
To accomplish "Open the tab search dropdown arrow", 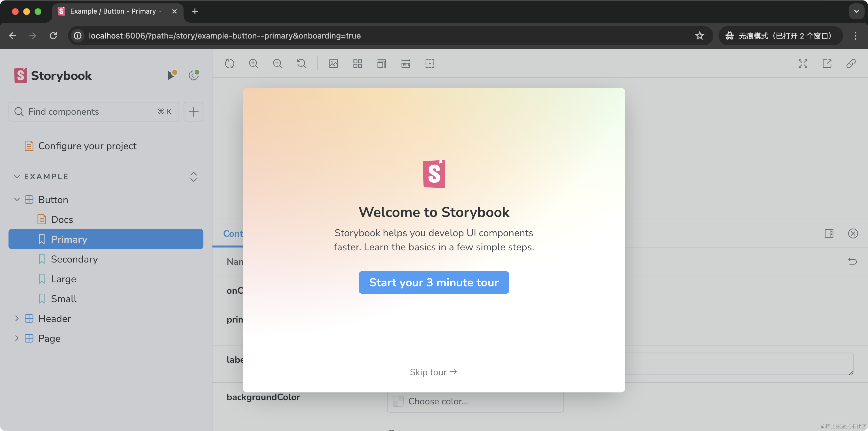I will click(x=856, y=11).
